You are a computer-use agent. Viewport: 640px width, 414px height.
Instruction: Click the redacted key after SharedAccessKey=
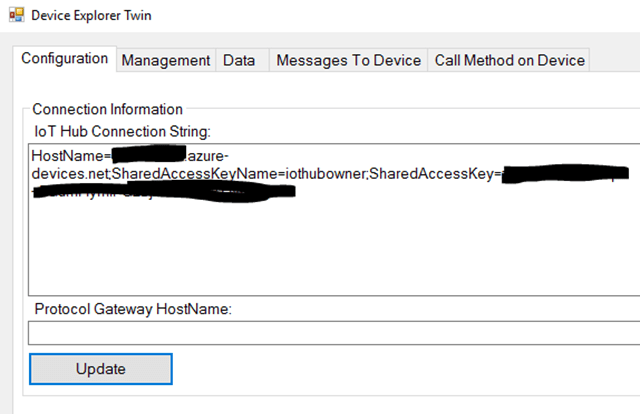click(560, 175)
